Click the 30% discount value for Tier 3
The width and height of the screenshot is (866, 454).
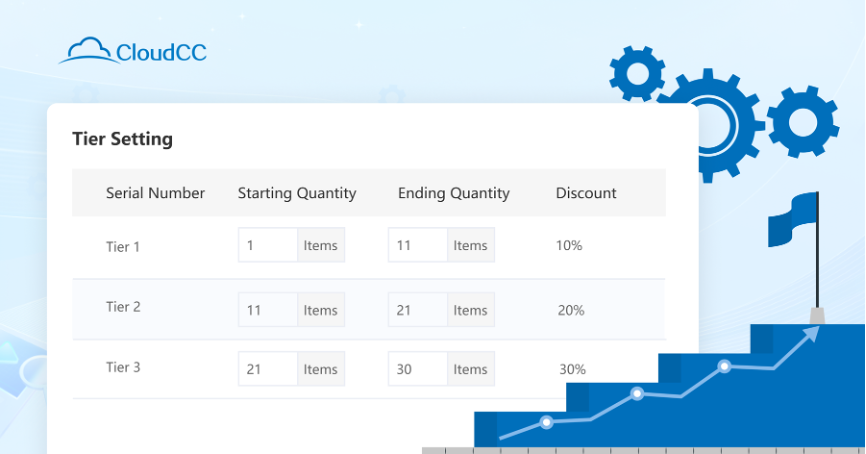tap(572, 369)
